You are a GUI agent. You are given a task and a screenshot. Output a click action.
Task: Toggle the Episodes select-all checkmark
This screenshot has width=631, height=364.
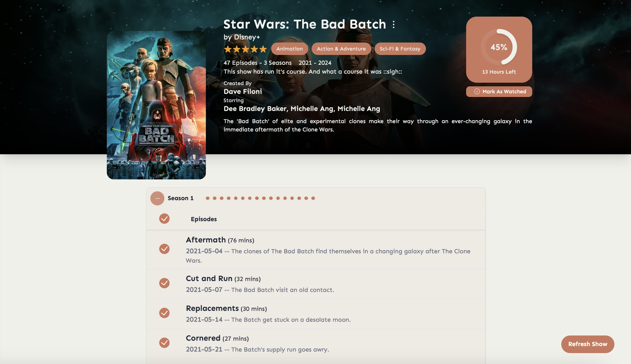(164, 219)
